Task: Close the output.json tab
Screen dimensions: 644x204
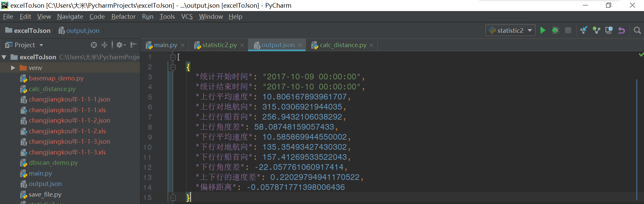Action: pyautogui.click(x=300, y=45)
